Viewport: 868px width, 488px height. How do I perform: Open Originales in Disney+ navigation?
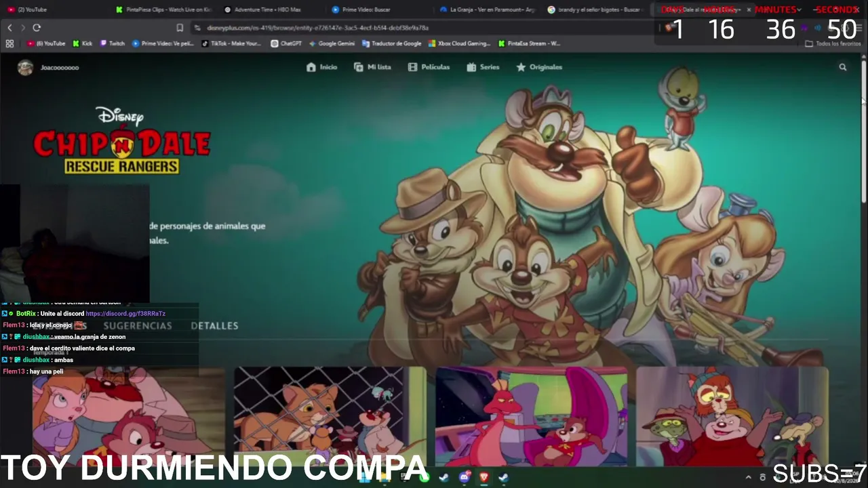(x=539, y=67)
